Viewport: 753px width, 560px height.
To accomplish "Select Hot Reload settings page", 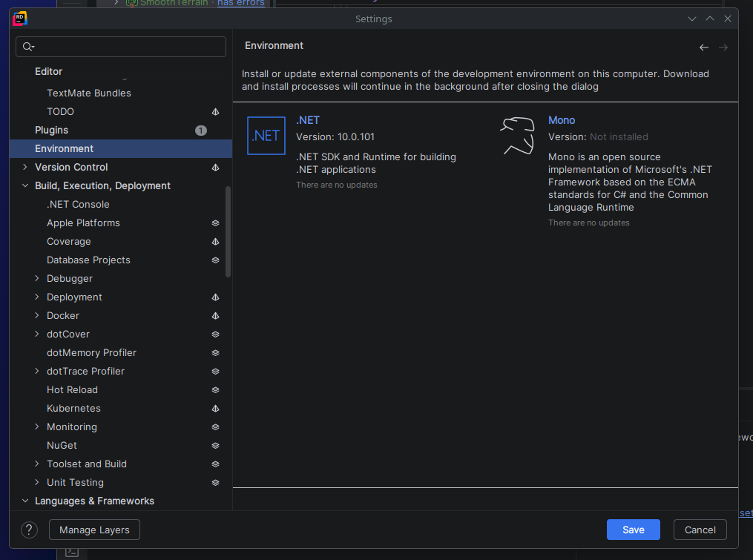I will (72, 390).
